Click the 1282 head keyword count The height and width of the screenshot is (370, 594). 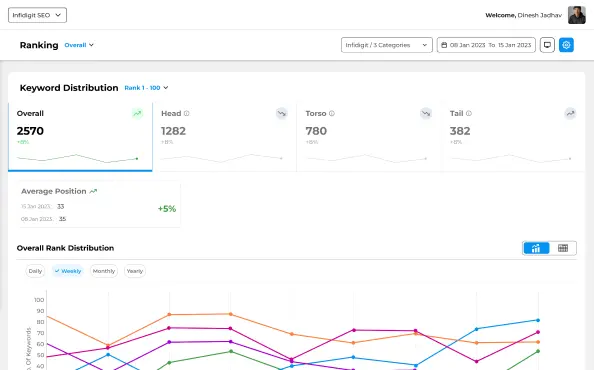point(174,131)
